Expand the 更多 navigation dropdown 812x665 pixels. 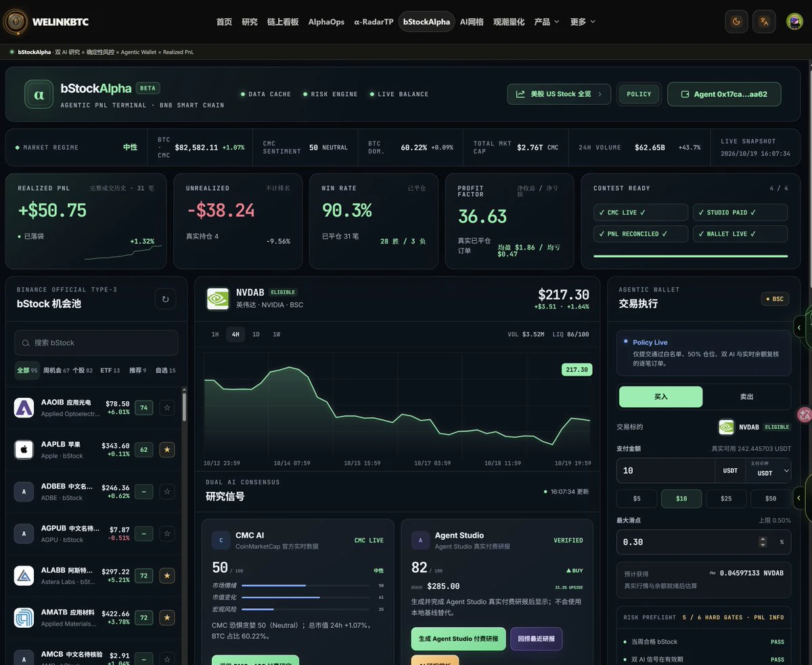click(x=583, y=22)
